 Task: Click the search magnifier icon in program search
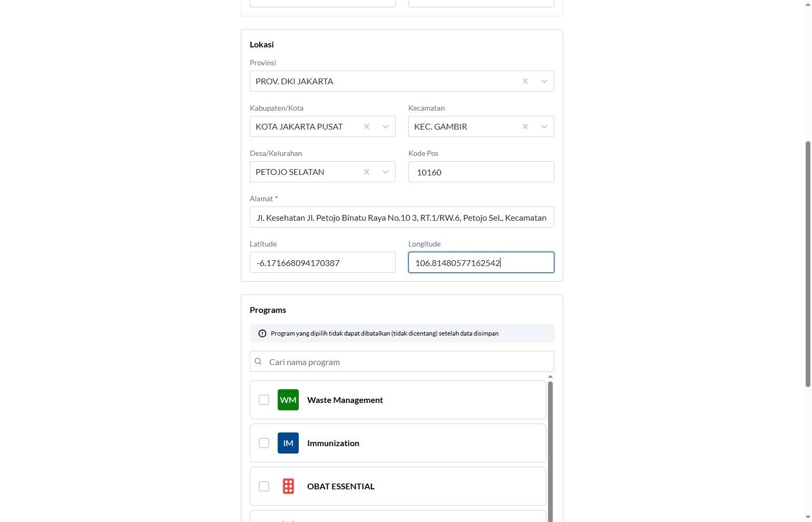tap(258, 362)
